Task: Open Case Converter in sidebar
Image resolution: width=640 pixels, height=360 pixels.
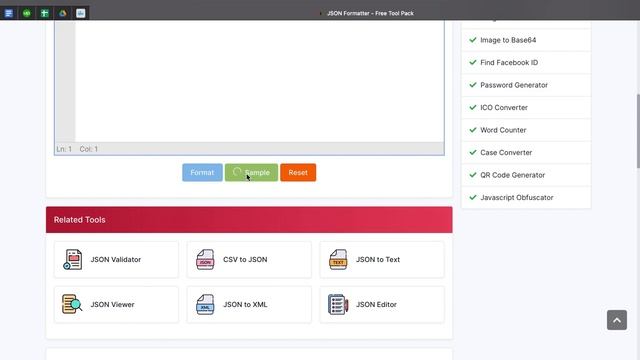Action: 526,152
